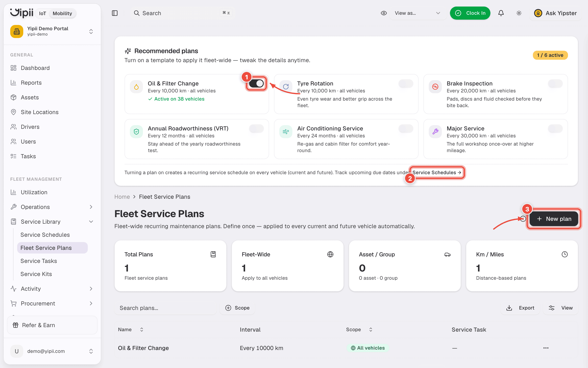Follow the Service Schedules arrow link

click(x=437, y=173)
